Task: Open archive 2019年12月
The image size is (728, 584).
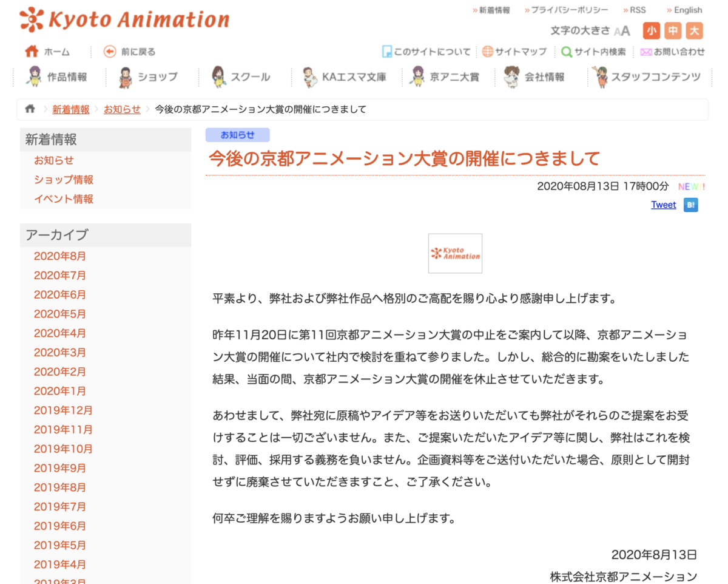Action: [x=64, y=410]
